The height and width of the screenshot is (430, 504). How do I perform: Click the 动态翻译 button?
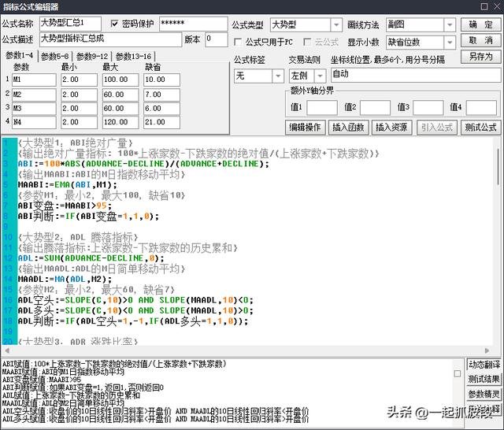484,365
